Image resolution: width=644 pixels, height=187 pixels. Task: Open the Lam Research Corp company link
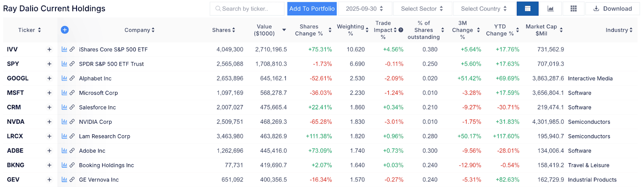105,136
